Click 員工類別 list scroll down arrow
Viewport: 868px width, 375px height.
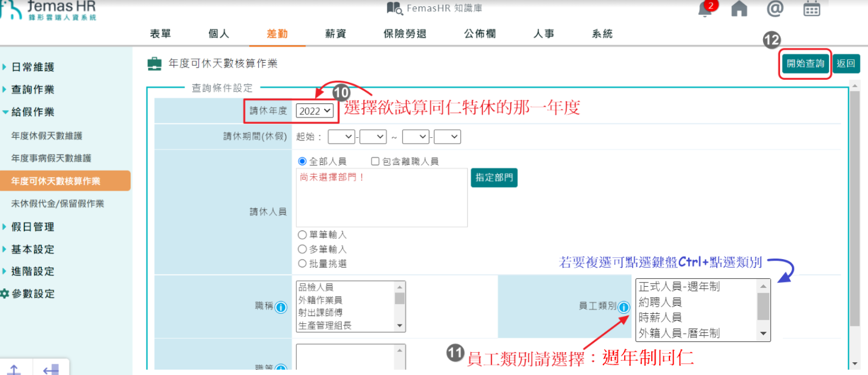coord(763,334)
